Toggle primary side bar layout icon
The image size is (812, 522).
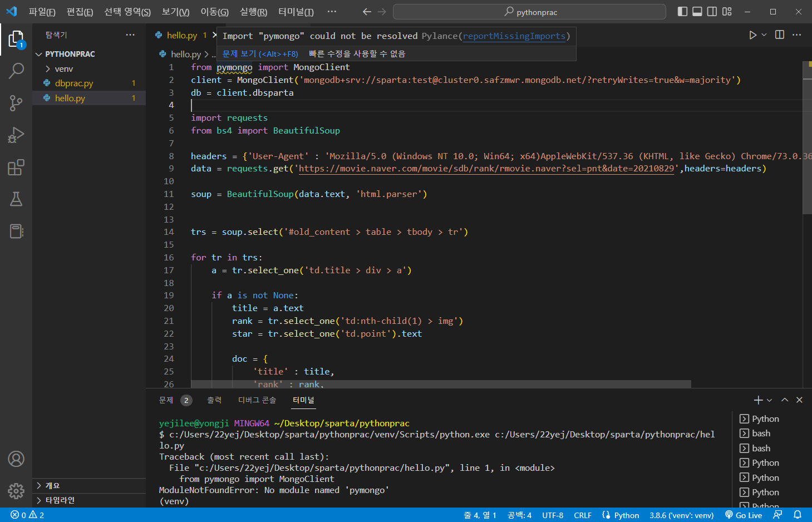pos(682,12)
